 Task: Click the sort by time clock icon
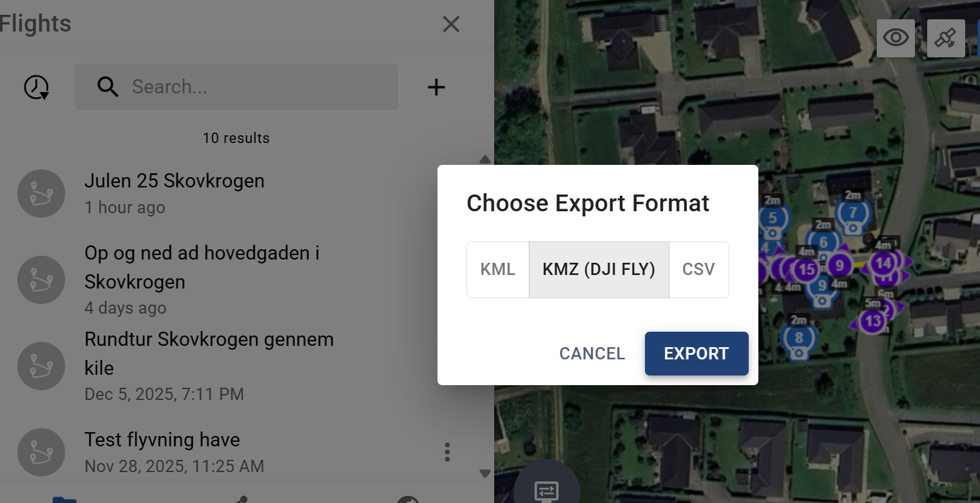coord(37,87)
